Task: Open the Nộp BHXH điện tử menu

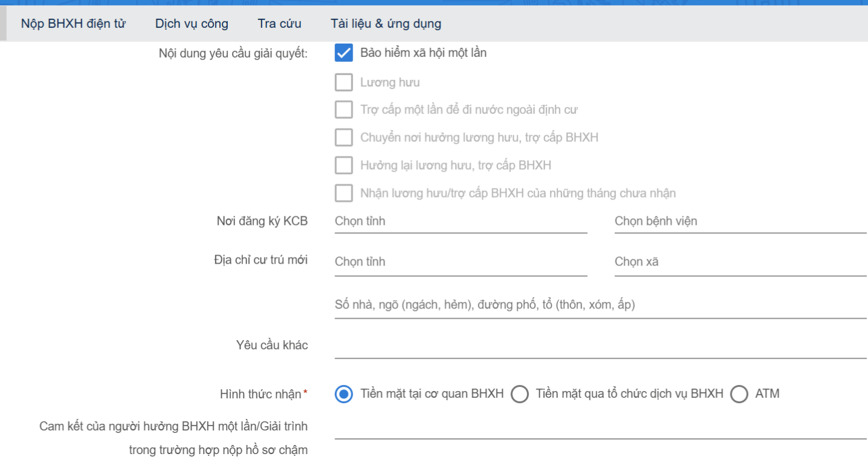Action: tap(73, 24)
